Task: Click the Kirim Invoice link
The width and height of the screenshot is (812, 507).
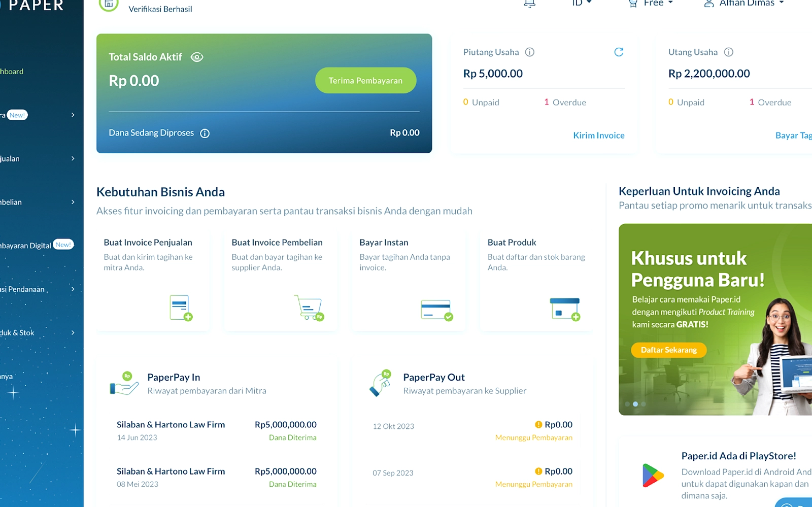Action: [x=599, y=136]
